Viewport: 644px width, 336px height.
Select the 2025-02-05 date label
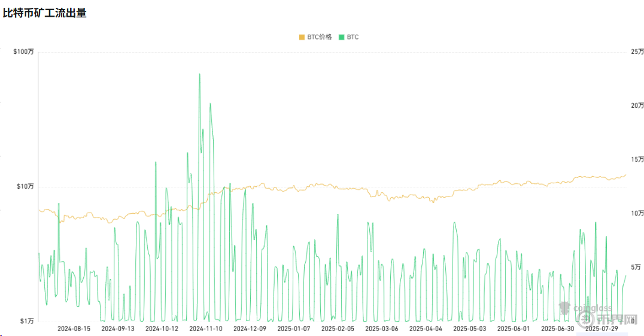(x=338, y=329)
